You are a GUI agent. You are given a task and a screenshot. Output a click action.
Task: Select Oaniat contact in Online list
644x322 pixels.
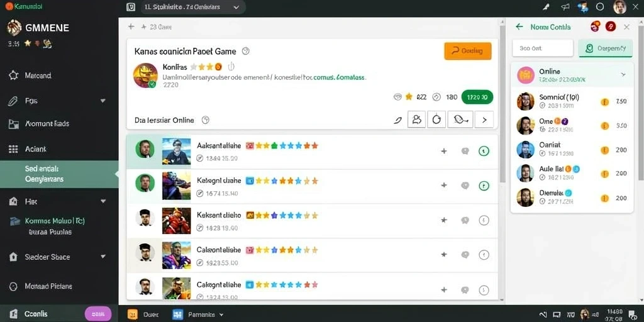(x=572, y=150)
